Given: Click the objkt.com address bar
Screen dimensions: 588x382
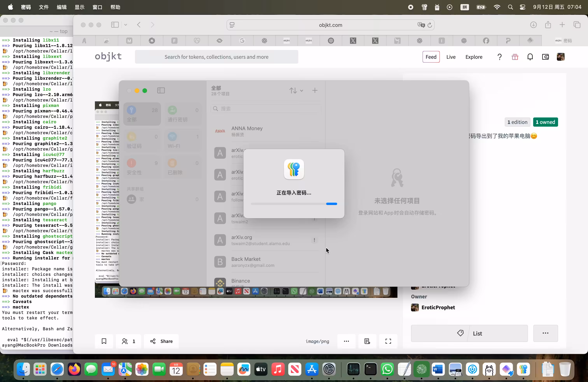Looking at the screenshot, I should [x=330, y=25].
